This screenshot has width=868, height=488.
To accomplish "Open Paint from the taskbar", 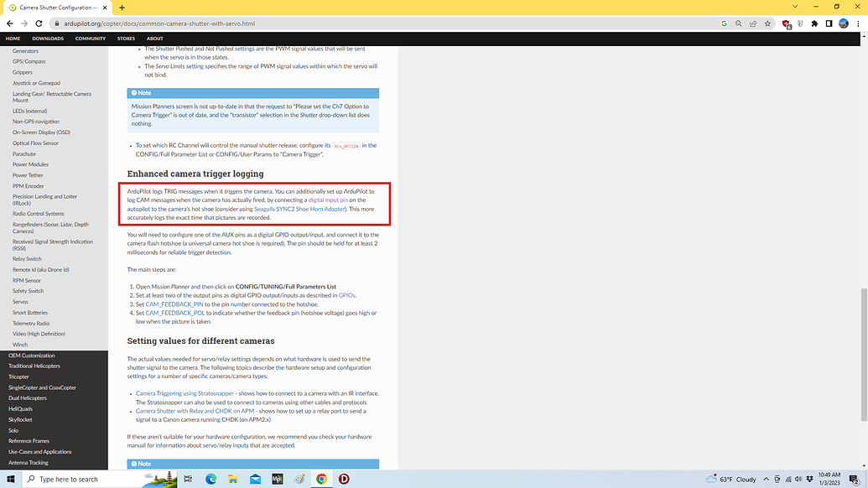I will tap(299, 479).
